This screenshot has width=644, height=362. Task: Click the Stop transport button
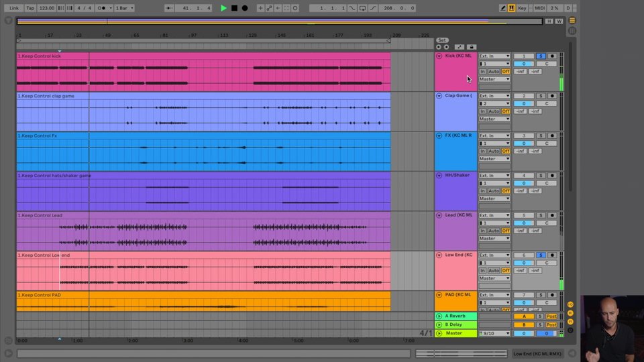[234, 8]
